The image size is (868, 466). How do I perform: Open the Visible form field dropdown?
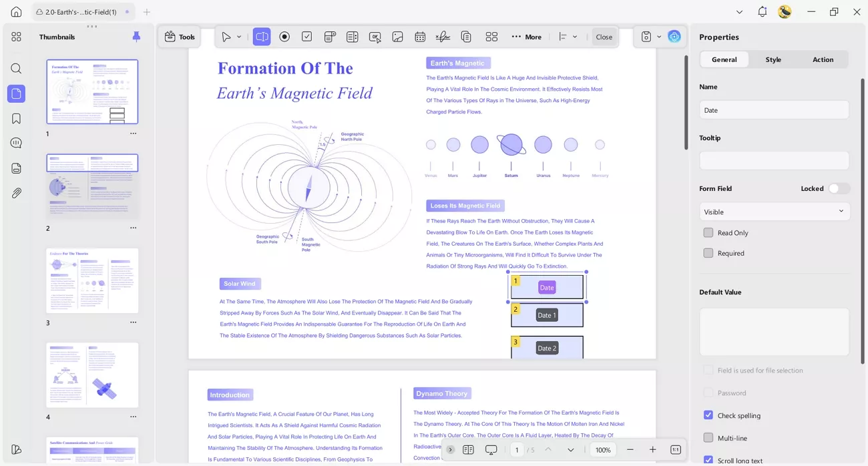(x=774, y=212)
